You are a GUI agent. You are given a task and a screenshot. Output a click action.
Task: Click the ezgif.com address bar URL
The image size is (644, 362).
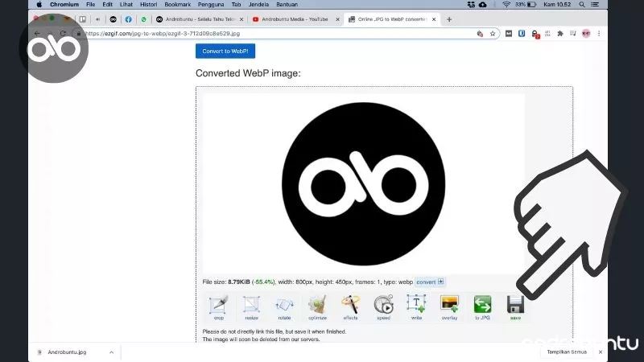[x=163, y=34]
